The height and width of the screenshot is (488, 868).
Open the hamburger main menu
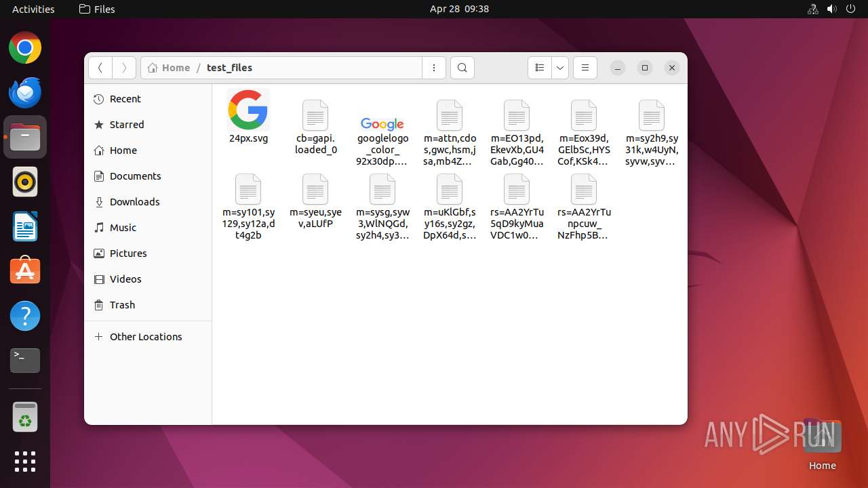click(585, 68)
